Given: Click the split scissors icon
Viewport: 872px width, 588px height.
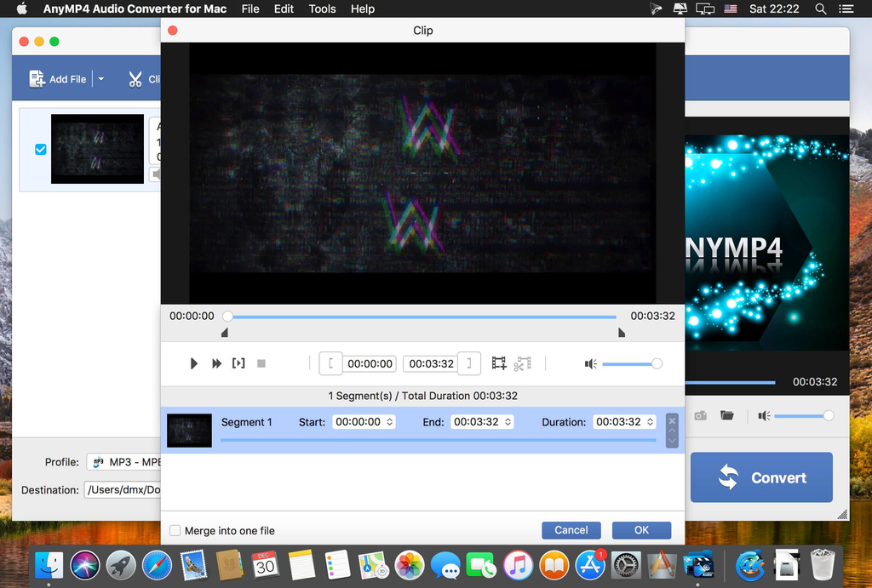Looking at the screenshot, I should tap(522, 363).
